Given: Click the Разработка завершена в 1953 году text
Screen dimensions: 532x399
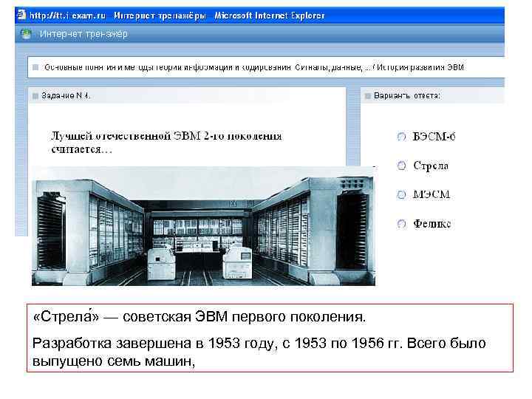Looking at the screenshot, I should coord(259,352).
